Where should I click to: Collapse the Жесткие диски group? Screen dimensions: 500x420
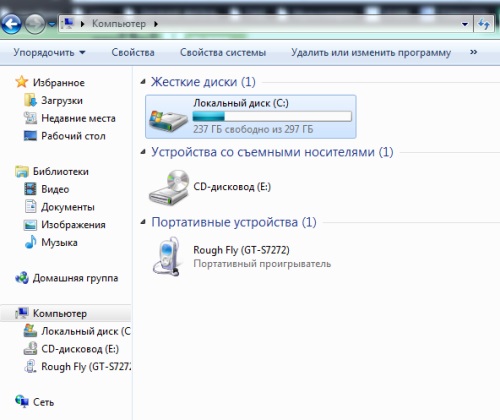pyautogui.click(x=143, y=82)
